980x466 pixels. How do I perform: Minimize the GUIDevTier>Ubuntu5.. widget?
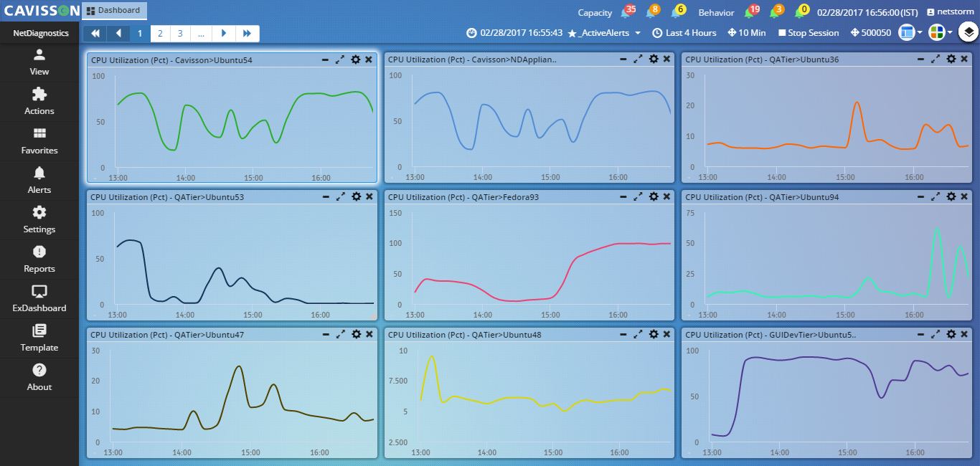[921, 334]
